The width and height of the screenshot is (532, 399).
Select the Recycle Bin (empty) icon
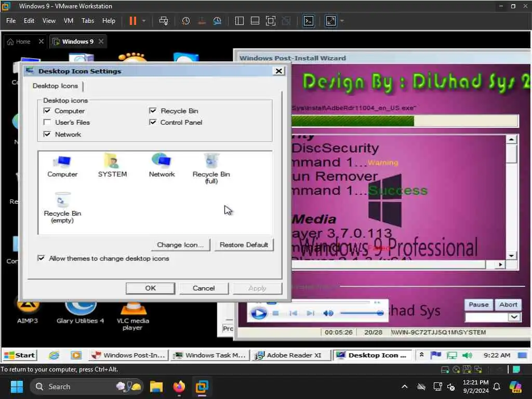(62, 208)
